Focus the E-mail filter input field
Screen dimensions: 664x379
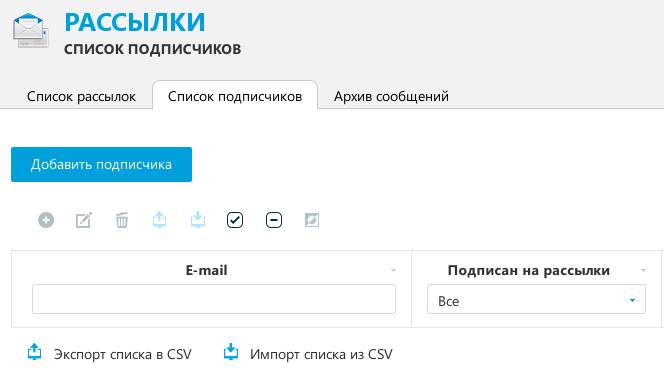(214, 299)
